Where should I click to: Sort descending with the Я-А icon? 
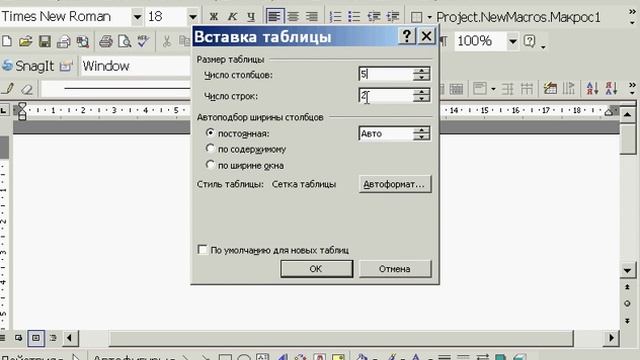pos(611,88)
